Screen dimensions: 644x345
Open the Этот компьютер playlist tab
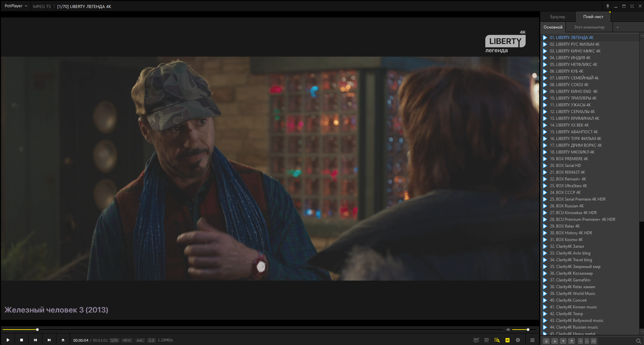(x=589, y=27)
